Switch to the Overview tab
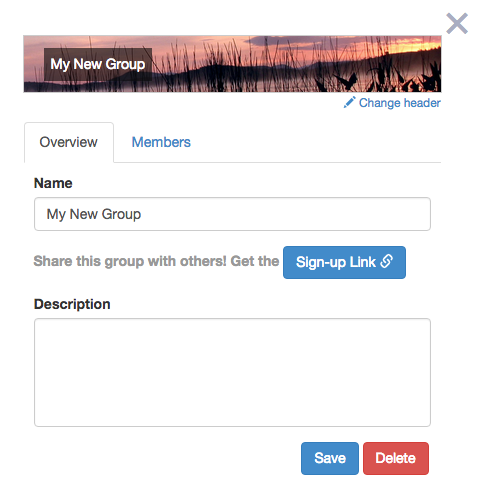The image size is (480, 497). (69, 142)
